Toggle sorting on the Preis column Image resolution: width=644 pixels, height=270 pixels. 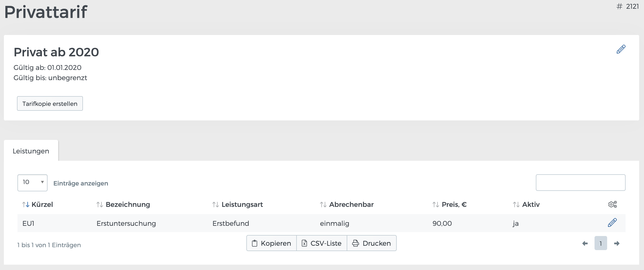tap(436, 204)
